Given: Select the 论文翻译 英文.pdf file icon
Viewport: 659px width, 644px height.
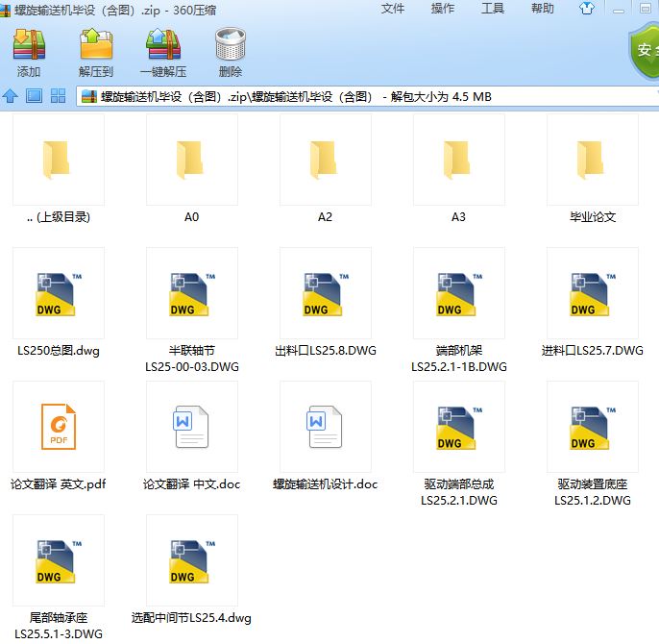Looking at the screenshot, I should (59, 427).
